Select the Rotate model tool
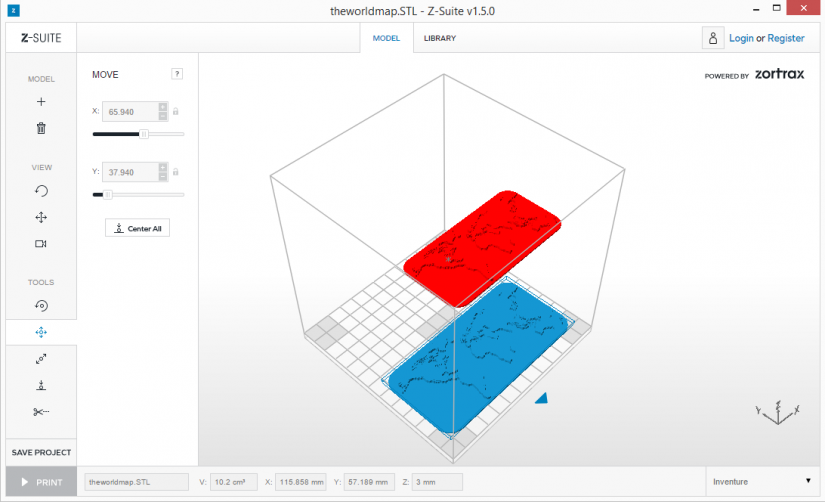This screenshot has height=502, width=825. 41,306
